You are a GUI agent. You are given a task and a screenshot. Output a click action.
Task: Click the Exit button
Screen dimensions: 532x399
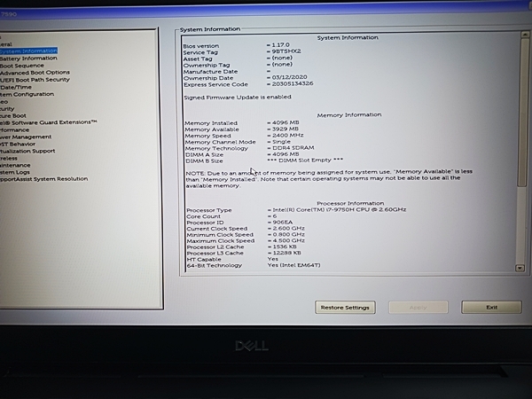point(491,308)
